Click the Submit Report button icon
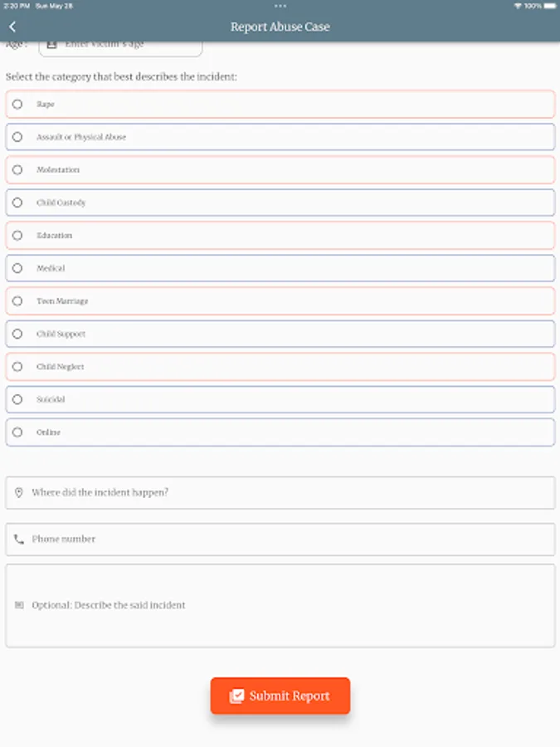Viewport: 560px width, 747px height. click(x=236, y=696)
